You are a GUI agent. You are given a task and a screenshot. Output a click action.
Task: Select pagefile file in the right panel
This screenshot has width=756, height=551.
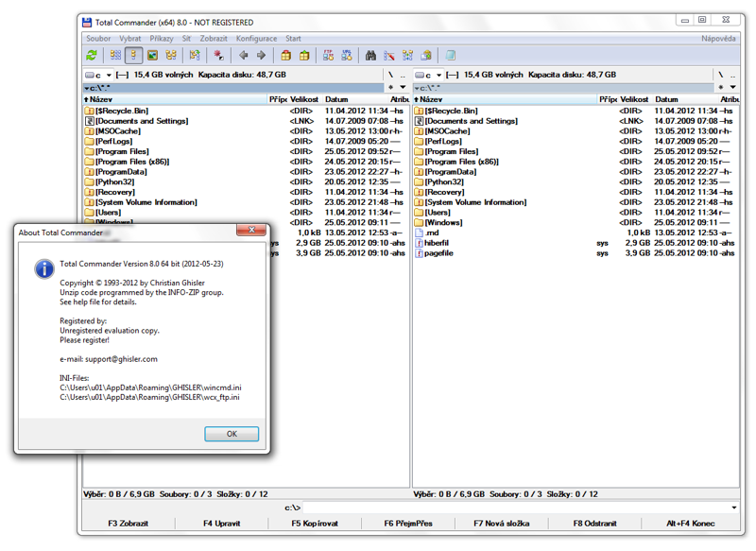coord(438,253)
